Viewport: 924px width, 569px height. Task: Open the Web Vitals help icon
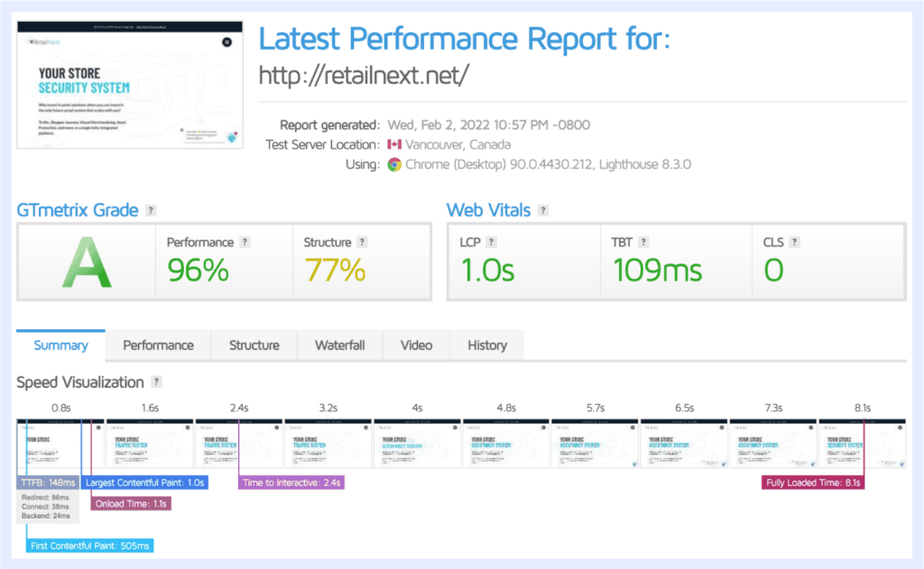(x=543, y=211)
